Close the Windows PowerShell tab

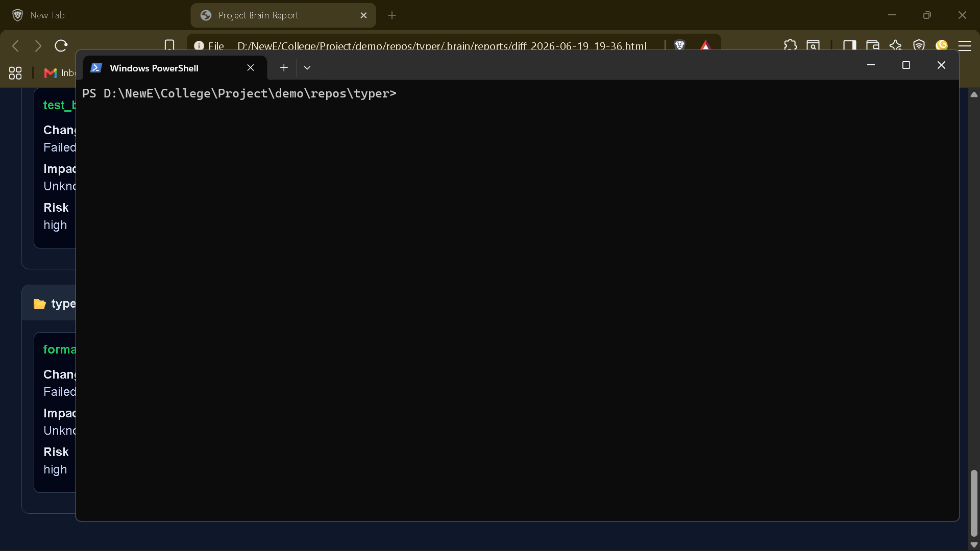point(251,68)
